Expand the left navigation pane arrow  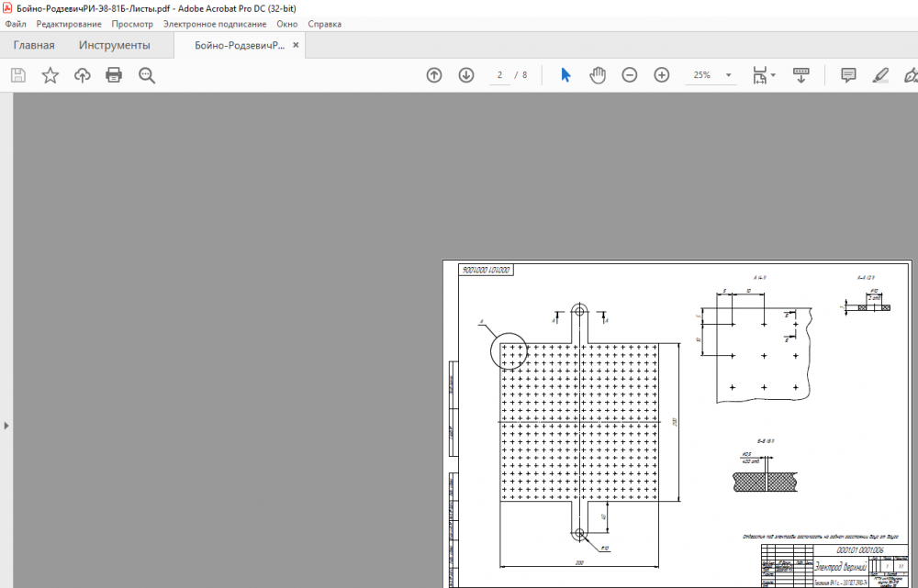pyautogui.click(x=6, y=426)
